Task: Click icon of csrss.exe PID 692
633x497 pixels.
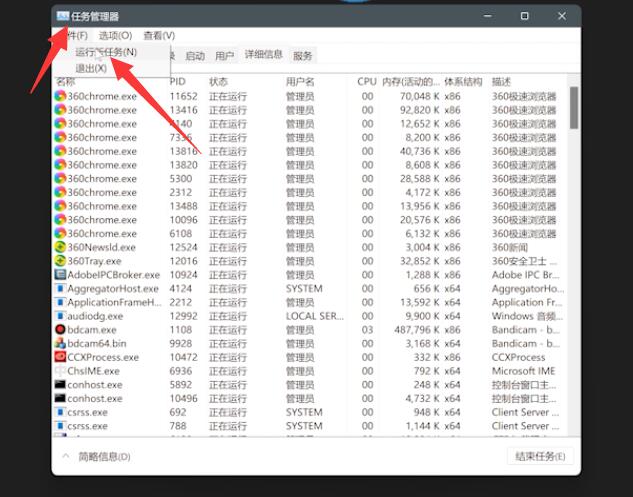Action: [60, 412]
